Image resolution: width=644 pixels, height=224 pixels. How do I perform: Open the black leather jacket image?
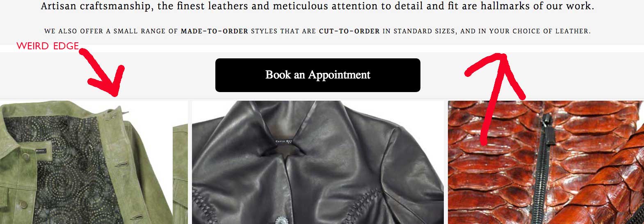(x=317, y=162)
